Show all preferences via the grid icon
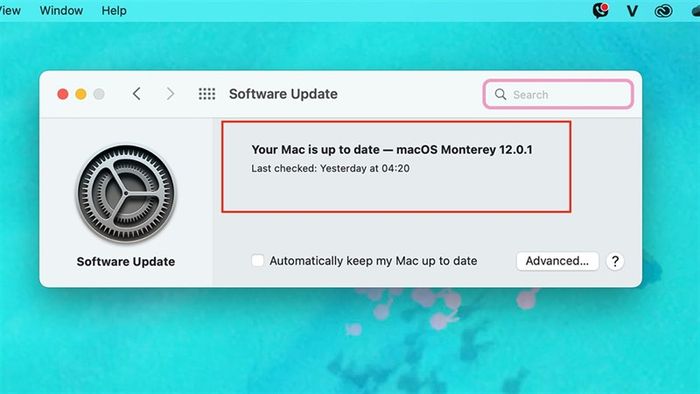The width and height of the screenshot is (700, 394). [207, 94]
